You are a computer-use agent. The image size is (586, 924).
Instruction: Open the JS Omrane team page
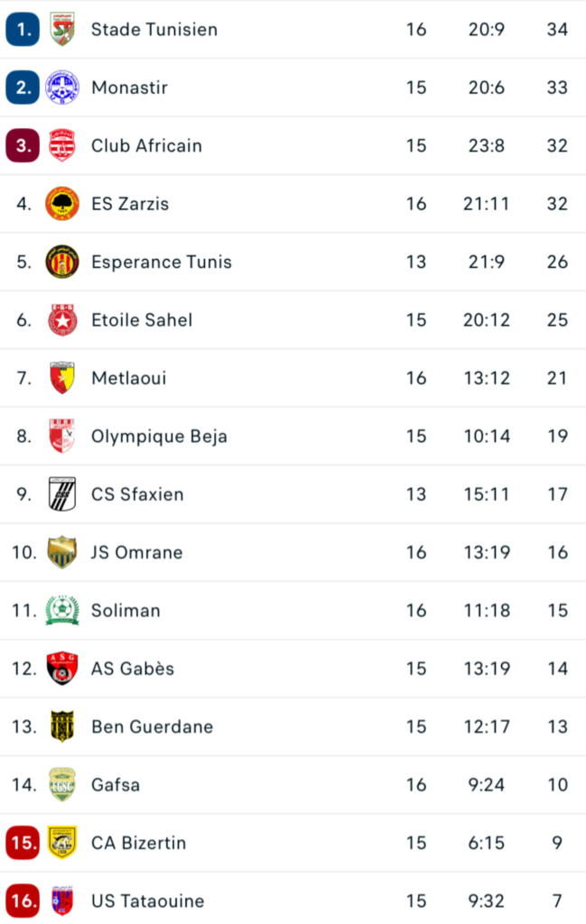point(136,552)
